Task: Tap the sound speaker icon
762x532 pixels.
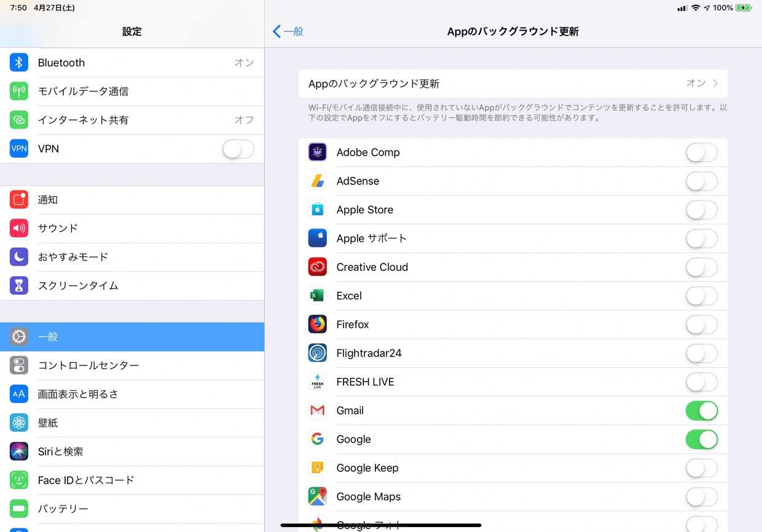Action: 19,229
